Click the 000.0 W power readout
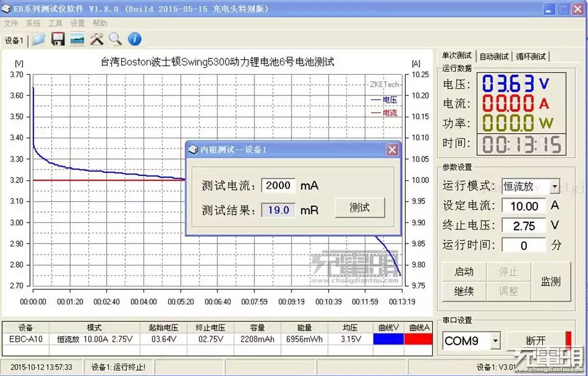The height and width of the screenshot is (376, 588). 518,122
